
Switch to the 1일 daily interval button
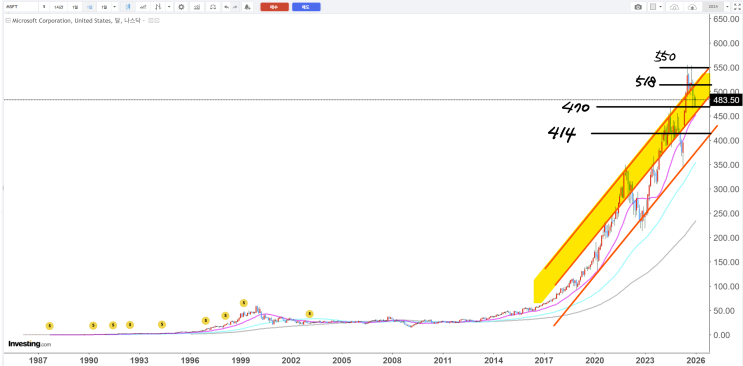[x=75, y=7]
